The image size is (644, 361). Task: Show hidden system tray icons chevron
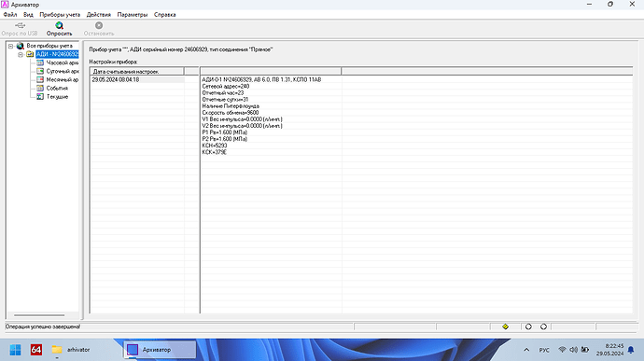coord(526,350)
